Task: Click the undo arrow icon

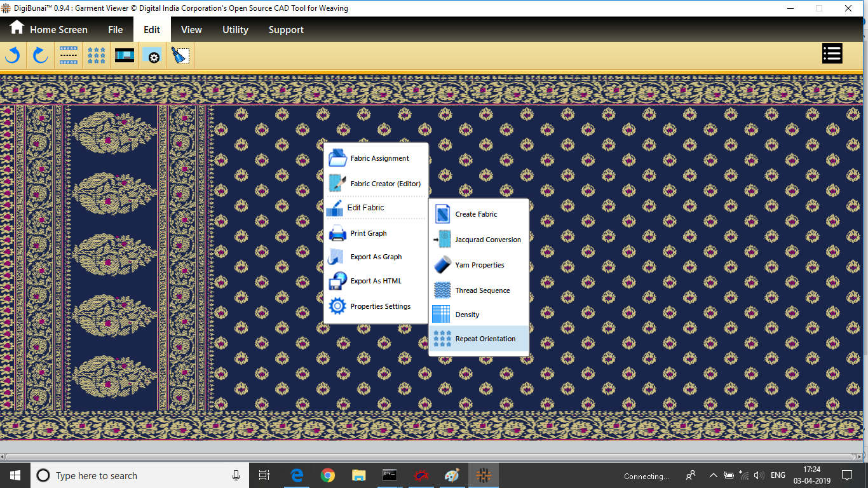Action: (x=13, y=56)
